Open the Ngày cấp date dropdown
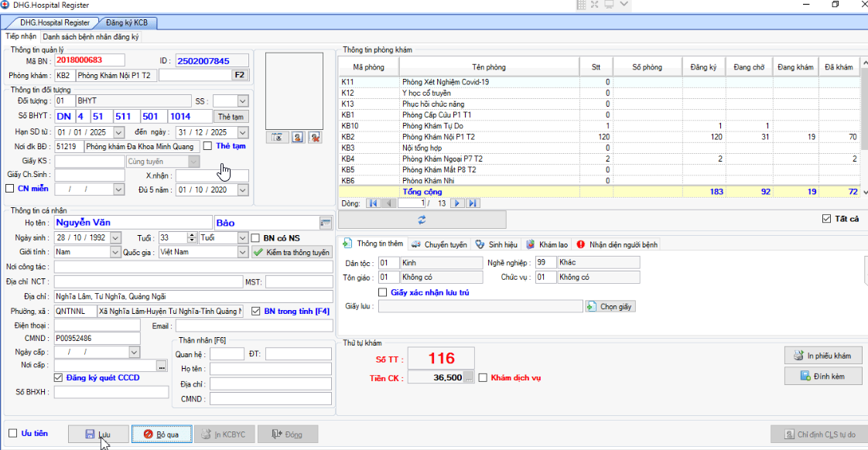 click(134, 352)
